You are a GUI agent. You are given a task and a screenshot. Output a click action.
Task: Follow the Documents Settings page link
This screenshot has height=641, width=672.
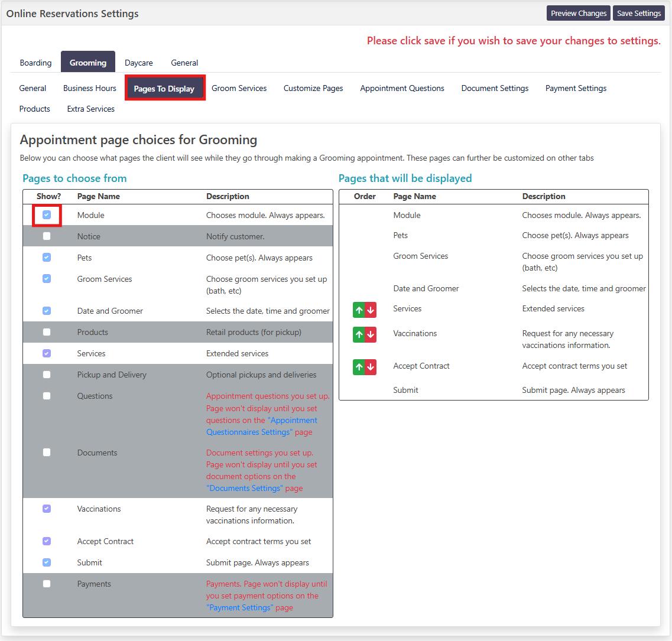[x=244, y=488]
